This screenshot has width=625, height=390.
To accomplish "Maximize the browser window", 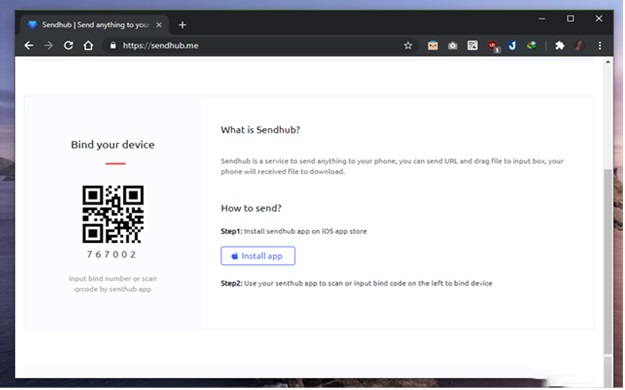I will coord(570,19).
